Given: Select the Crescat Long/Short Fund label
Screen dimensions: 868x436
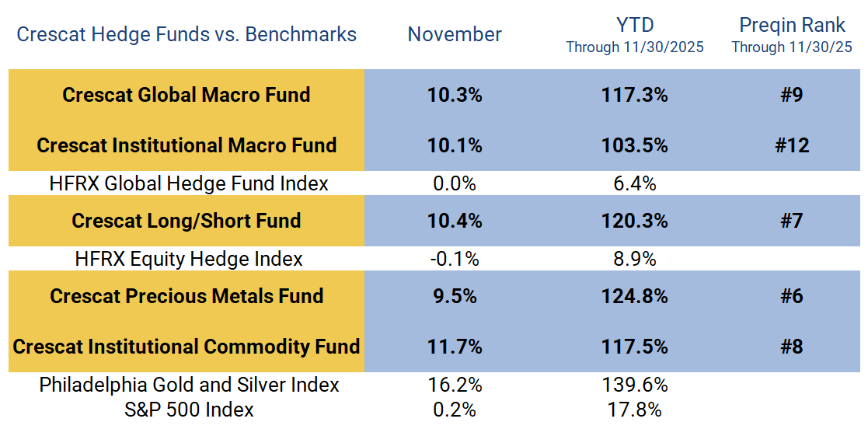Looking at the screenshot, I should click(x=186, y=221).
